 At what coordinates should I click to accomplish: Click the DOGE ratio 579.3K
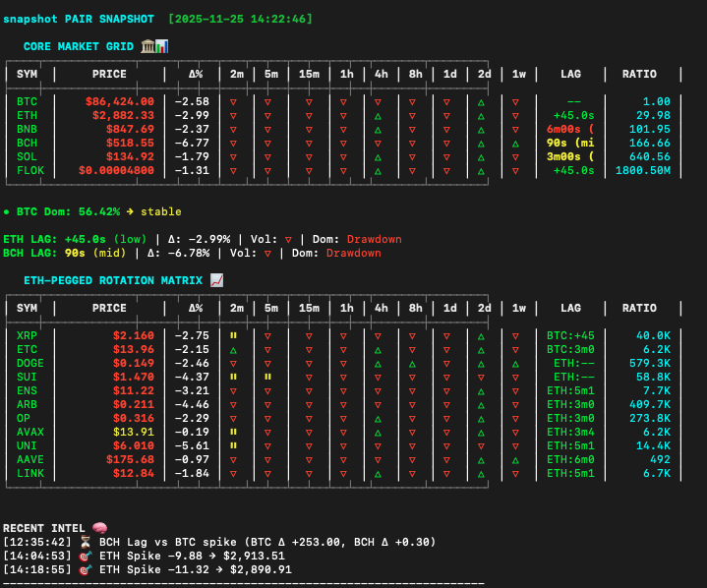coord(650,363)
